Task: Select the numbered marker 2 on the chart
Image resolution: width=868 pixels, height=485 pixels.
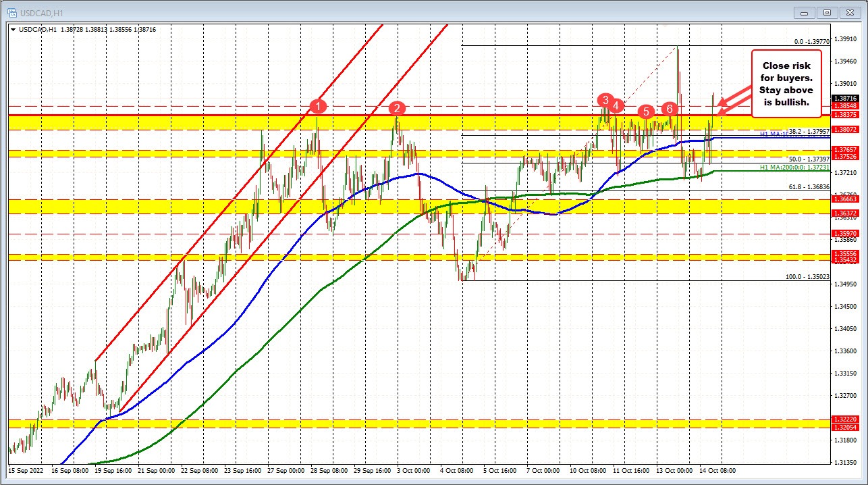Action: pyautogui.click(x=398, y=107)
